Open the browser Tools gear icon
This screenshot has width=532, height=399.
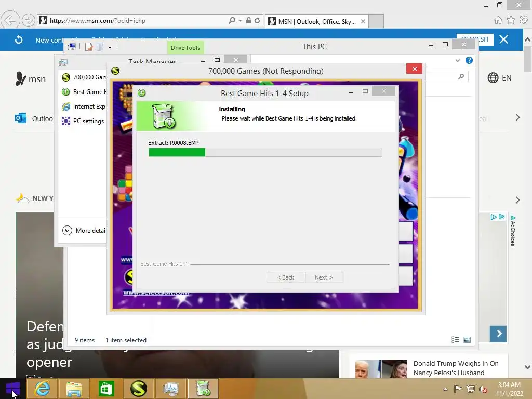[524, 20]
